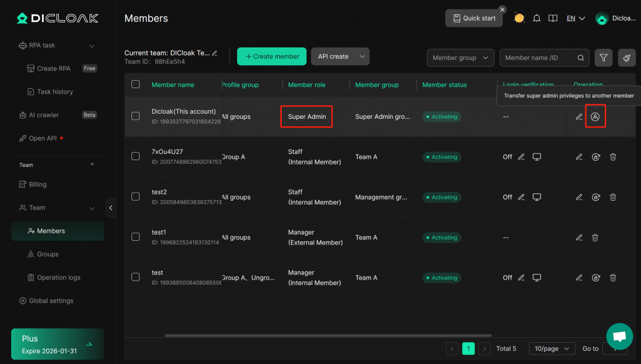Click the search magnifier in member name field
The width and height of the screenshot is (641, 364).
point(581,58)
